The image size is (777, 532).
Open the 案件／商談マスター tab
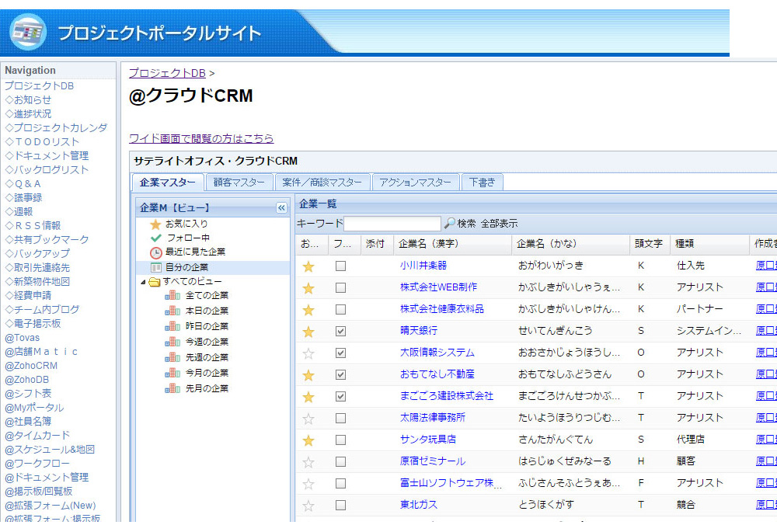322,183
